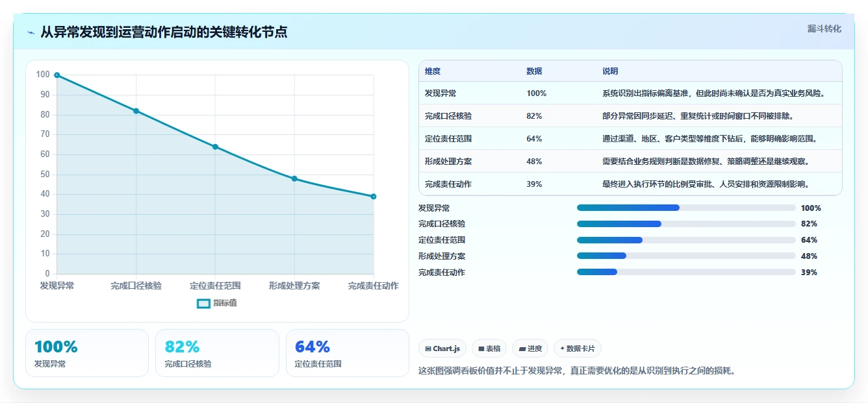The image size is (868, 403).
Task: Click the 维度 column header
Action: point(433,71)
